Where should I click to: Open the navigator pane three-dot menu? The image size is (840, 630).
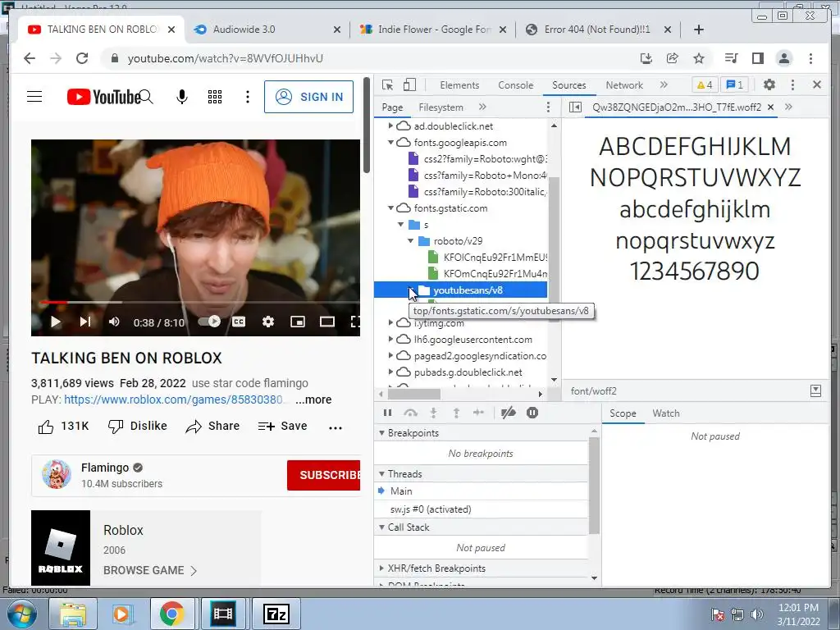548,107
